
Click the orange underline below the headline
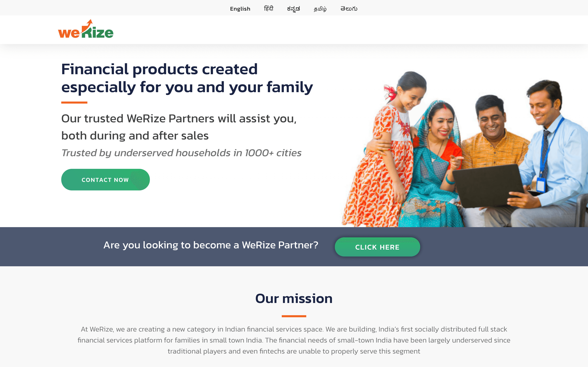point(74,102)
